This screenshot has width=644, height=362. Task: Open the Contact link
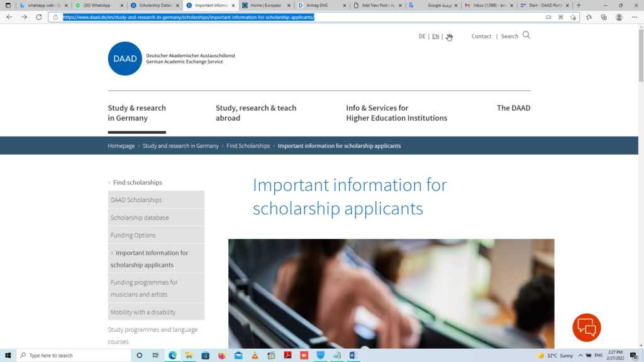[x=481, y=36]
